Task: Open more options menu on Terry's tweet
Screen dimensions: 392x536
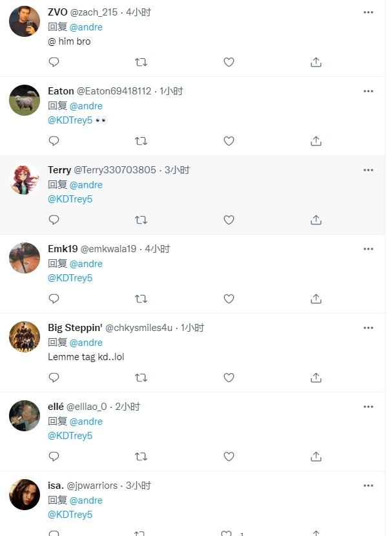Action: tap(368, 170)
